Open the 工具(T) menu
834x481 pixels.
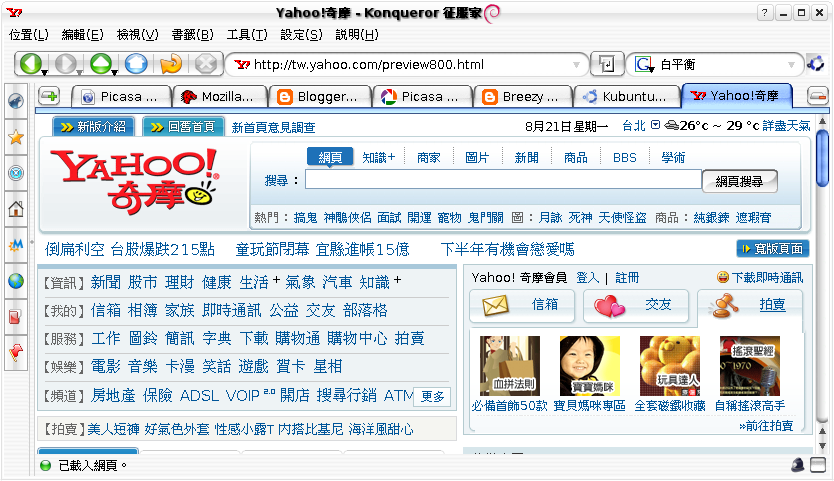tap(247, 35)
